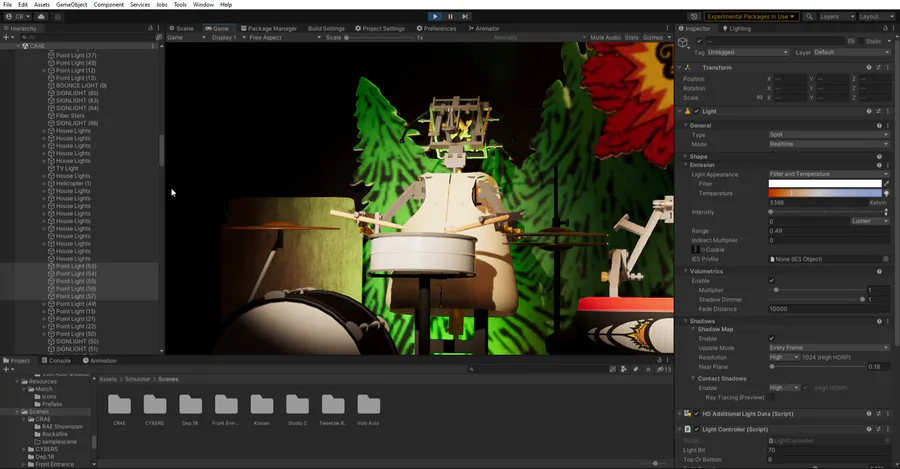Toggle the Light component enabled checkbox
Screen dimensions: 900x469
(x=697, y=111)
